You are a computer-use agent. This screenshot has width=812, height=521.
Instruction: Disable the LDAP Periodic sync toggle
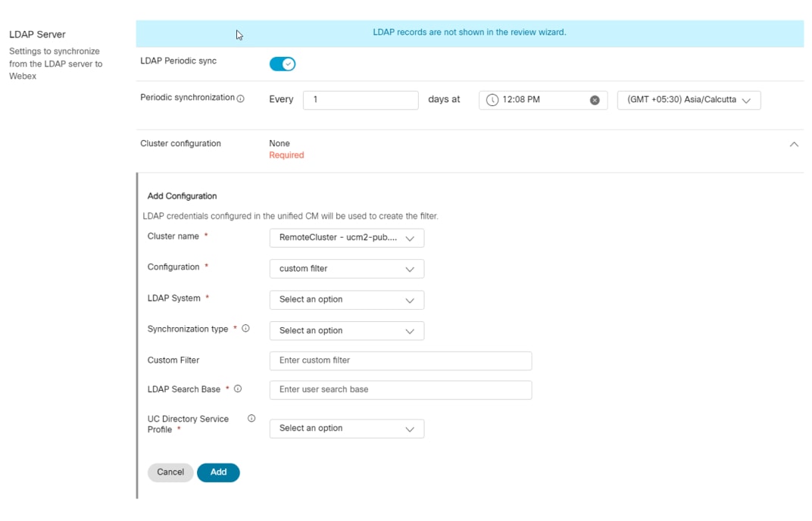[x=283, y=64]
